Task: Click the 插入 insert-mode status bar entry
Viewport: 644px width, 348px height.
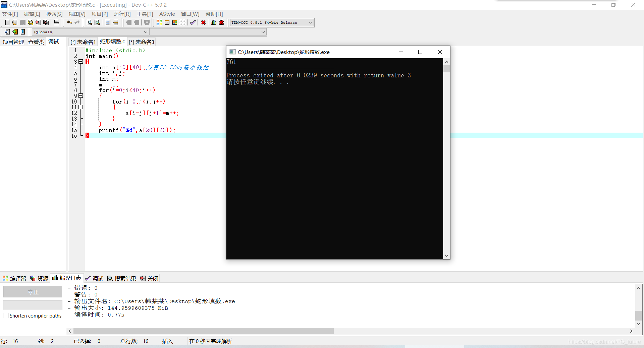Action: click(x=167, y=341)
